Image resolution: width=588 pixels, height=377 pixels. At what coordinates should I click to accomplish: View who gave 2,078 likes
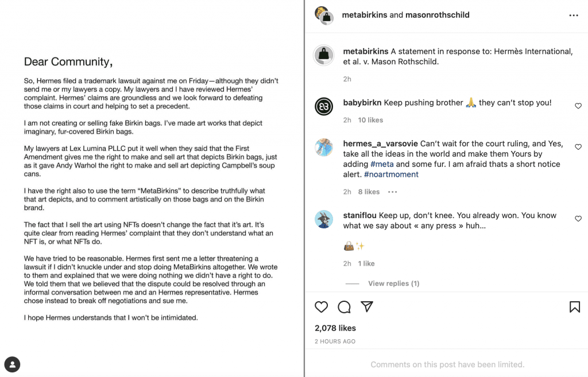tap(335, 328)
